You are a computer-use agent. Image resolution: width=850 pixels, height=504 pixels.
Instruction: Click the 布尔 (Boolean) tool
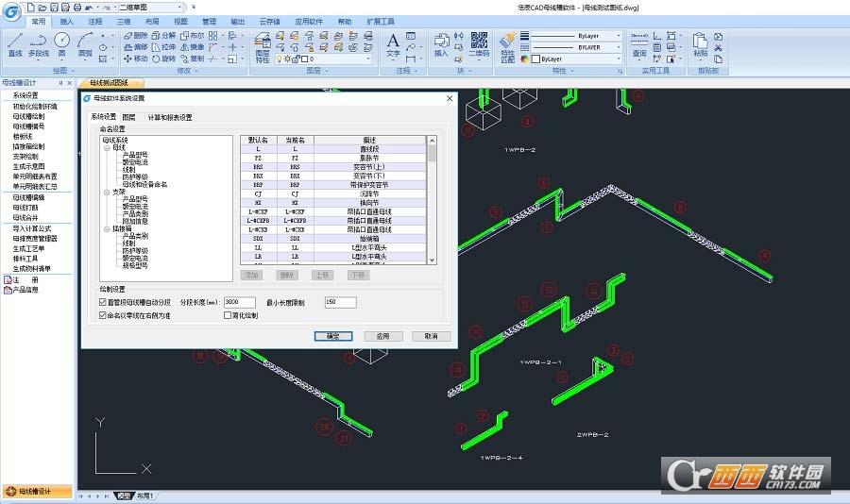(193, 35)
